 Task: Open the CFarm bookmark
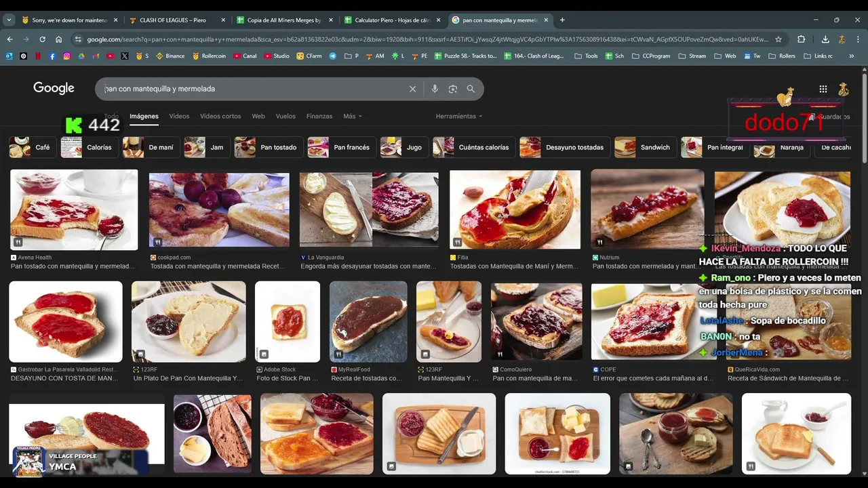tap(309, 56)
